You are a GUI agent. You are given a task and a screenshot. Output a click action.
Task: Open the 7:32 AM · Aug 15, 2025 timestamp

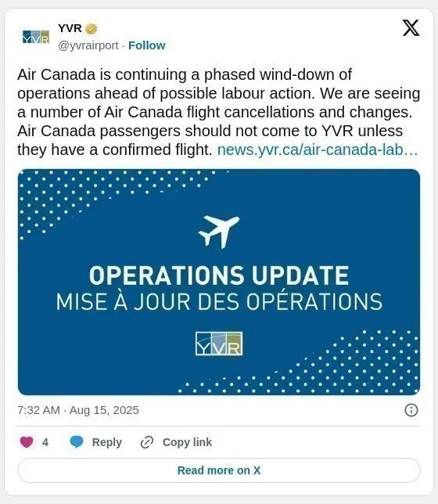click(x=78, y=410)
